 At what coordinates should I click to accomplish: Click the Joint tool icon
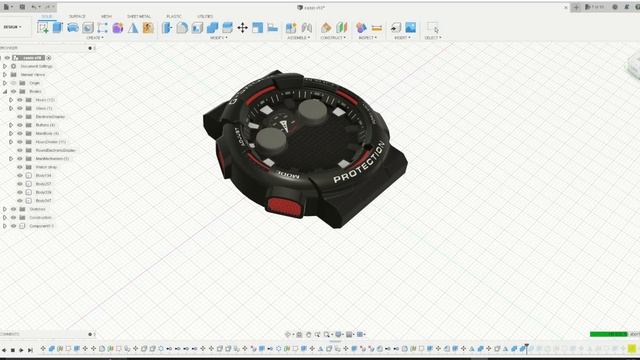pyautogui.click(x=307, y=27)
